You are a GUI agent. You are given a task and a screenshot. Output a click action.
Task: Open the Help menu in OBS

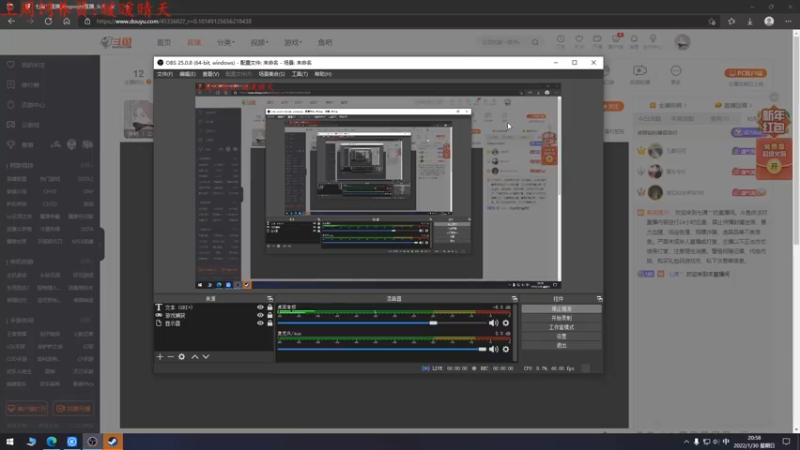click(323, 74)
